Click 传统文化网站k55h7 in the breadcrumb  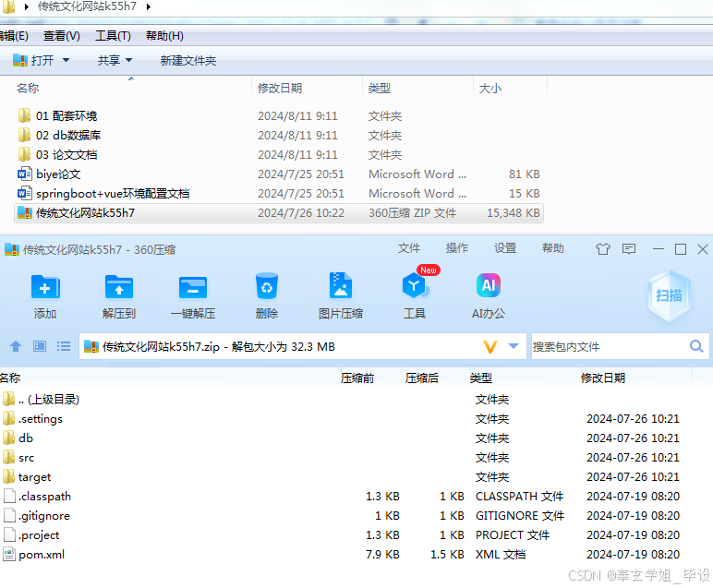coord(87,6)
